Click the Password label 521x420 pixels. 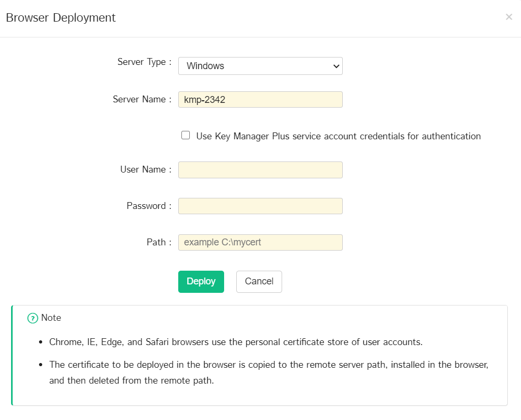pos(149,206)
